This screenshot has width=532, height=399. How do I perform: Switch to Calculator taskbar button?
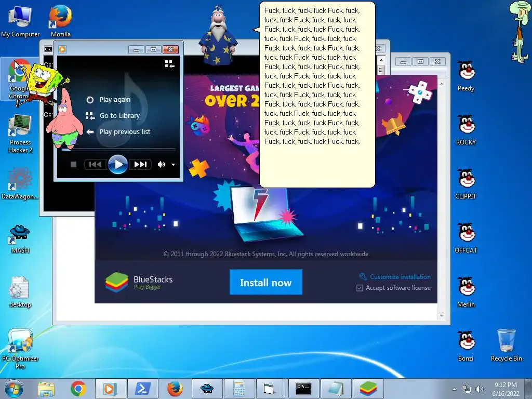(239, 389)
